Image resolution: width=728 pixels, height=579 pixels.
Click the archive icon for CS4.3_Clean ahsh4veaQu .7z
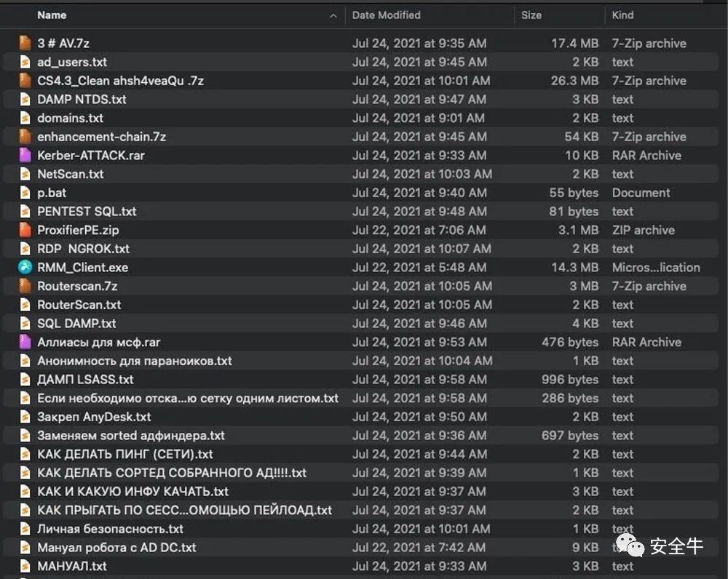25,81
